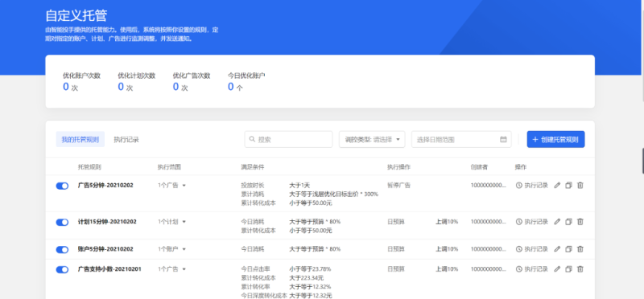Image resolution: width=644 pixels, height=299 pixels.
Task: Click rule name 广告5分钟-20210202
Action: [x=105, y=186]
